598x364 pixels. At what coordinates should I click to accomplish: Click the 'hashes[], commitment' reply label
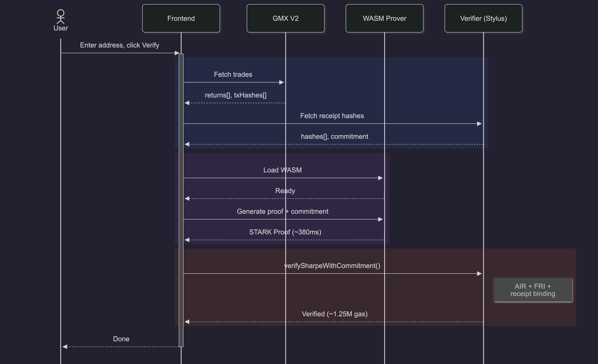click(334, 136)
